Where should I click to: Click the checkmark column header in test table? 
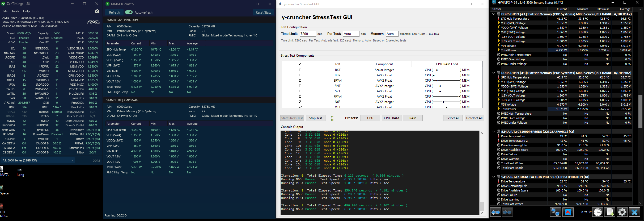(x=300, y=64)
